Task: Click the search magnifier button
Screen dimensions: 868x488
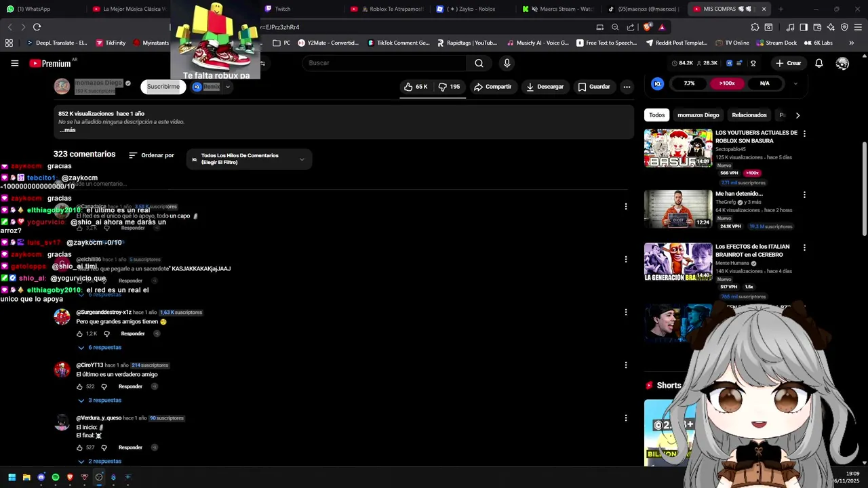Action: tap(479, 63)
